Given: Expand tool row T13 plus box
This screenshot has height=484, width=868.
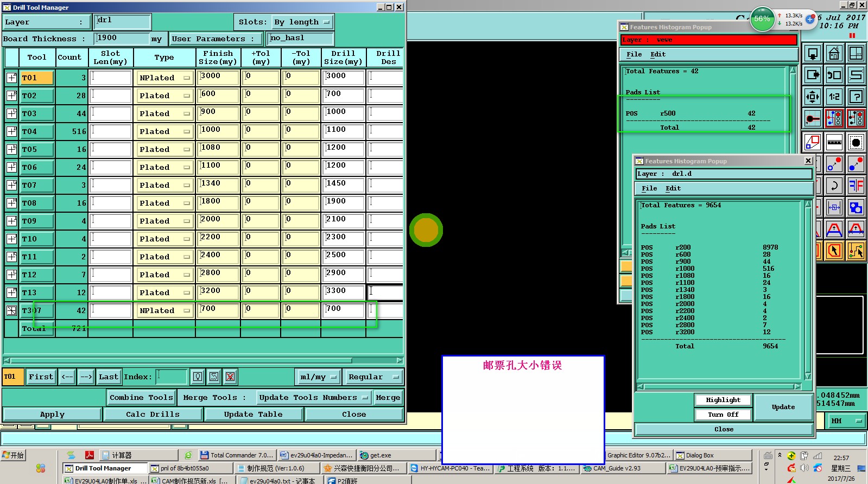Looking at the screenshot, I should point(11,292).
